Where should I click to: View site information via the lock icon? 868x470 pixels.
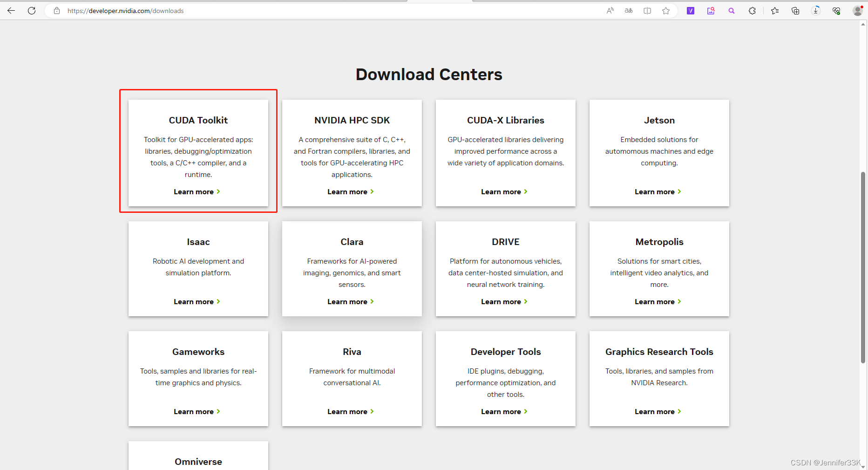coord(57,11)
